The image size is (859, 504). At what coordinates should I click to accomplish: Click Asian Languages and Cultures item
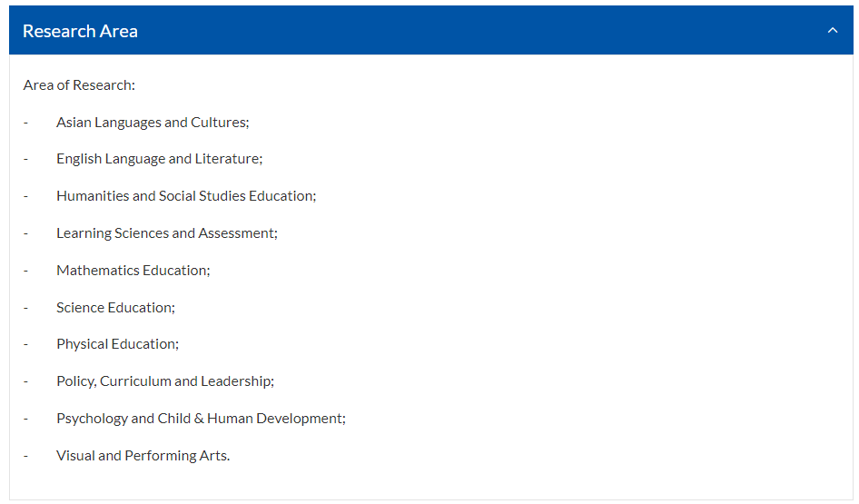[153, 123]
